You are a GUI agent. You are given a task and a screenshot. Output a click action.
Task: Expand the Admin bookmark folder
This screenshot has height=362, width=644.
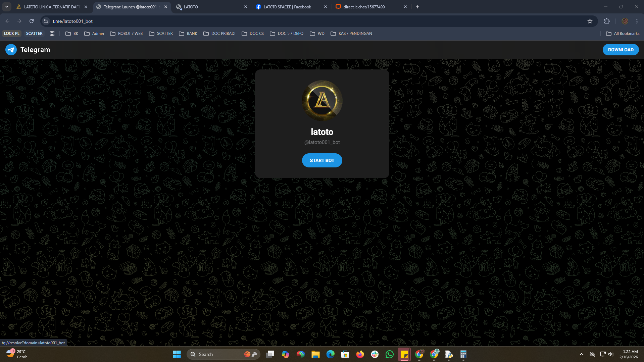(x=94, y=34)
